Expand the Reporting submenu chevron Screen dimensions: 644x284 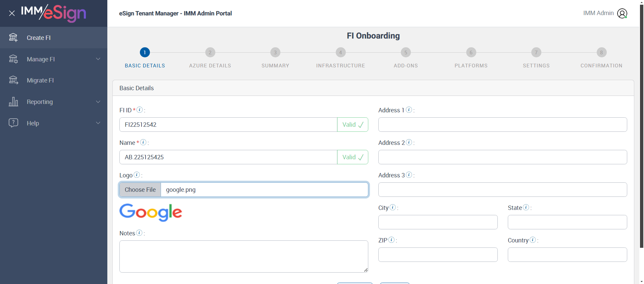(x=98, y=102)
